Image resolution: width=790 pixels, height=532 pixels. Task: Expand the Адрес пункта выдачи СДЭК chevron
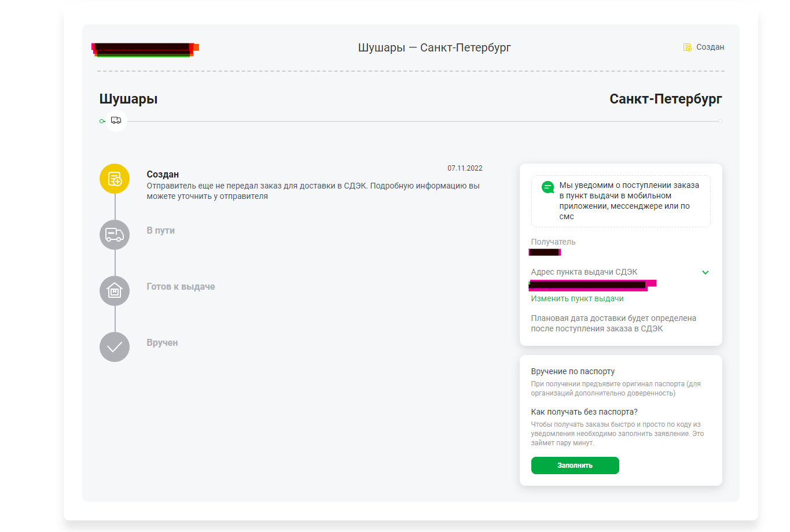point(706,272)
